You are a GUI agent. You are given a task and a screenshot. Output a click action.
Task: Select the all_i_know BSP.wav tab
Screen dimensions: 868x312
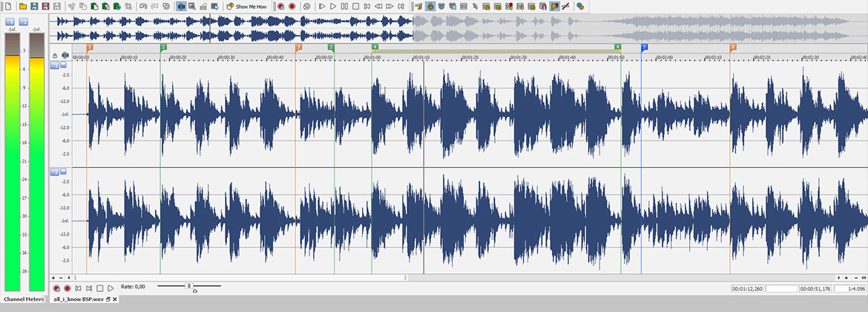tap(78, 299)
